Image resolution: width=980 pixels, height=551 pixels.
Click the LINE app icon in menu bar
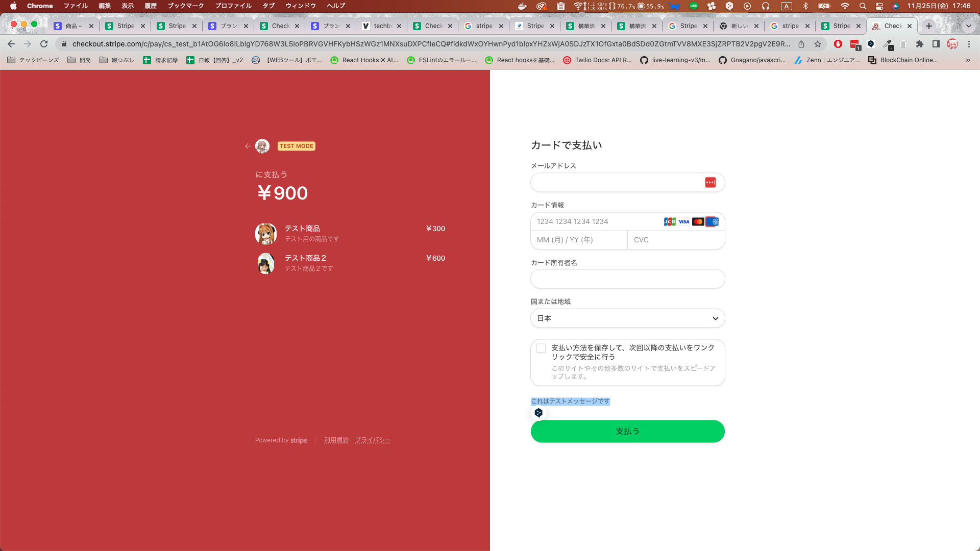coord(694,6)
